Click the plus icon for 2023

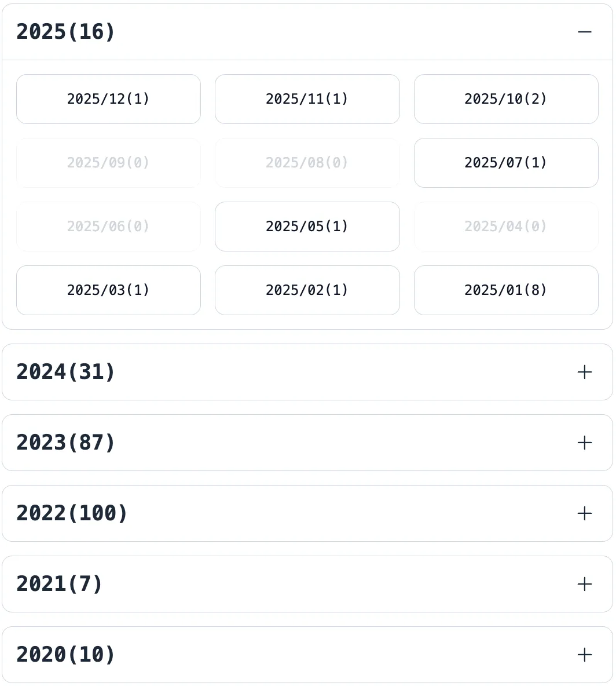tap(584, 443)
